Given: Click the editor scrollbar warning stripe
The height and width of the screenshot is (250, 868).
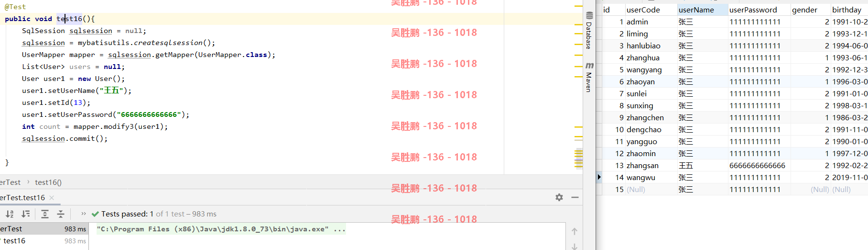Looking at the screenshot, I should pos(579,159).
